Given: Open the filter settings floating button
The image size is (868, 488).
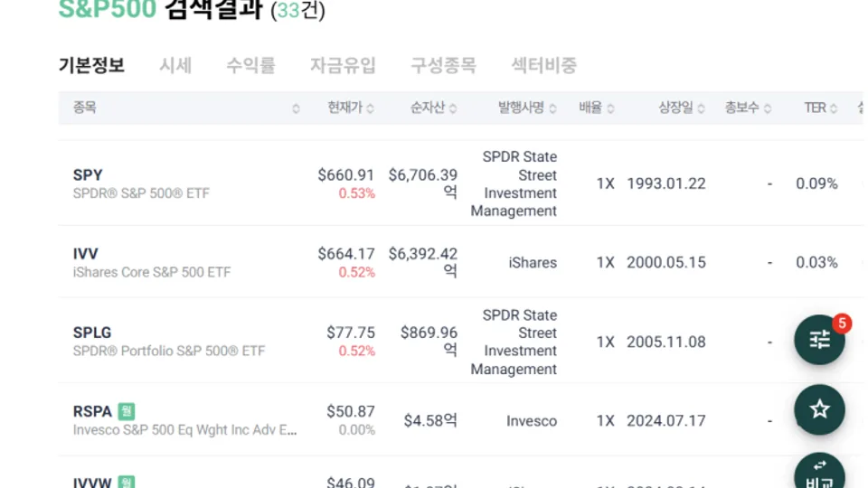Looking at the screenshot, I should click(x=819, y=340).
